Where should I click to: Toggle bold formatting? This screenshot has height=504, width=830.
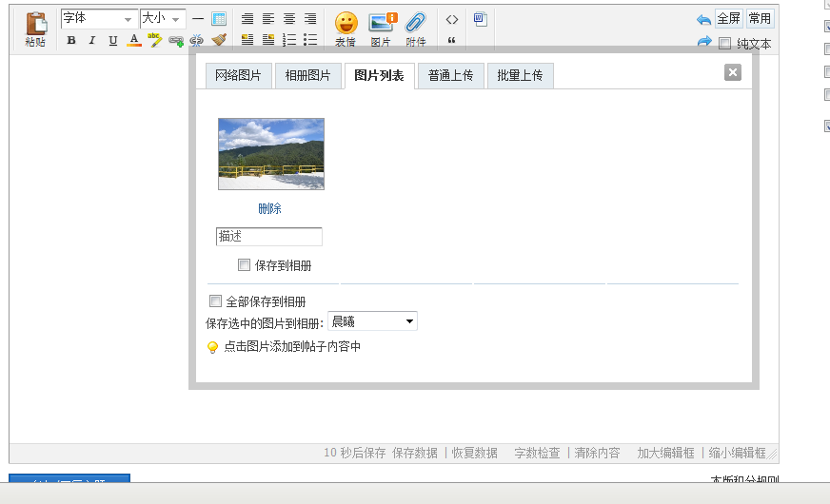tap(71, 40)
